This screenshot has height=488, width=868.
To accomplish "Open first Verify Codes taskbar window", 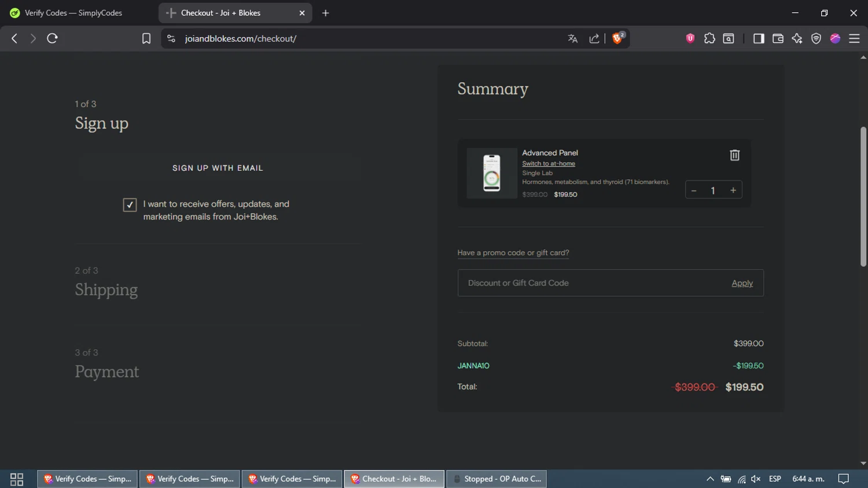I will [87, 479].
